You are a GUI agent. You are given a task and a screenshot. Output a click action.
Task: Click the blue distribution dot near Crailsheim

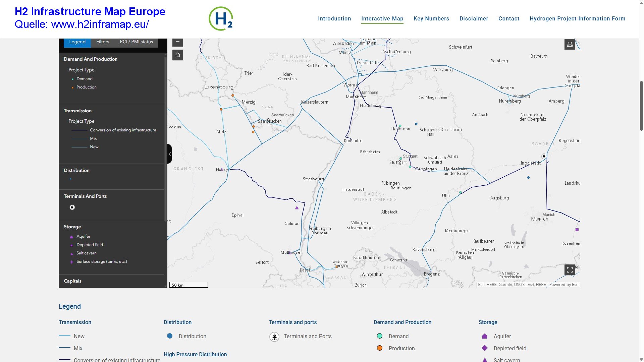click(416, 124)
